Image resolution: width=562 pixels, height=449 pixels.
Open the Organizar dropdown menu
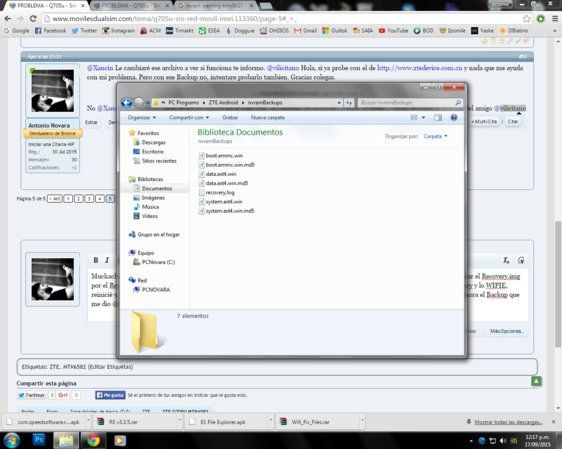[x=142, y=118]
